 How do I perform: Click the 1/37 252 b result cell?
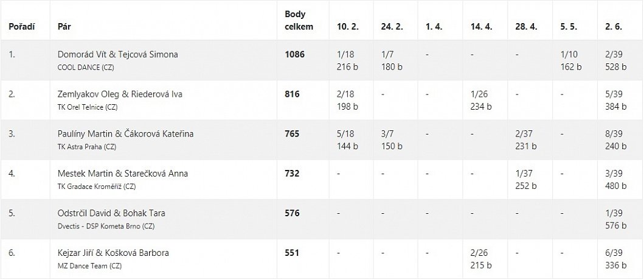[x=526, y=180]
